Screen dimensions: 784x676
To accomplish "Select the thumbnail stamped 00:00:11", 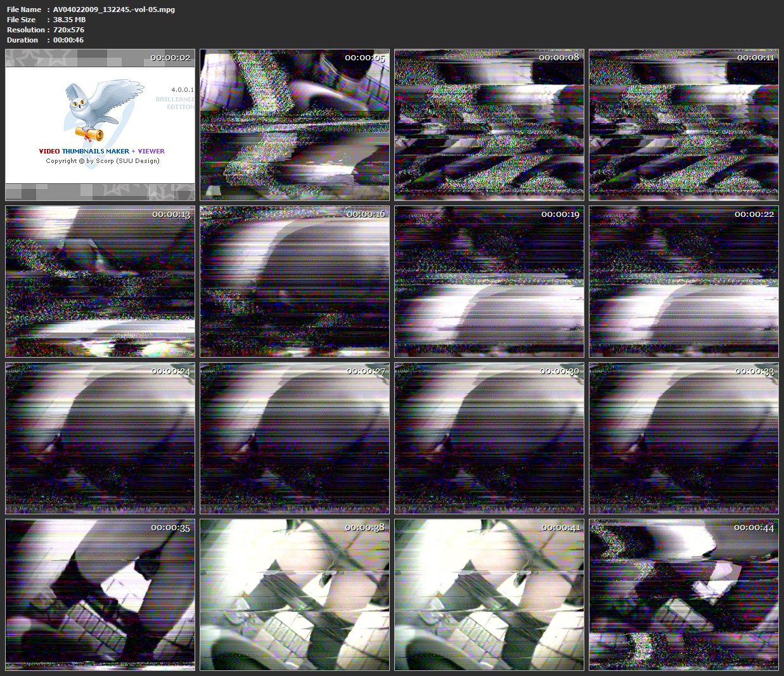I will pos(684,125).
